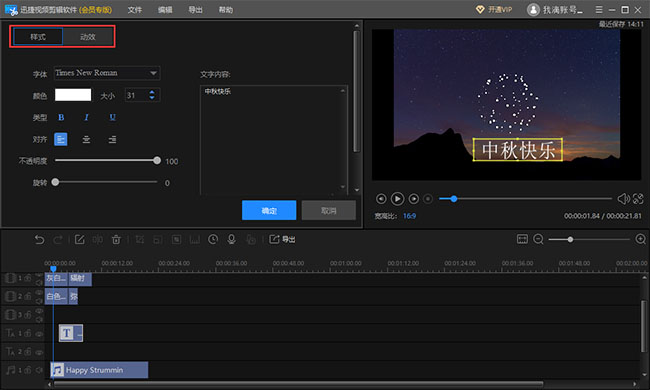Select the 白色 clip on video track 2
Viewport: 650px width, 390px height.
point(56,296)
